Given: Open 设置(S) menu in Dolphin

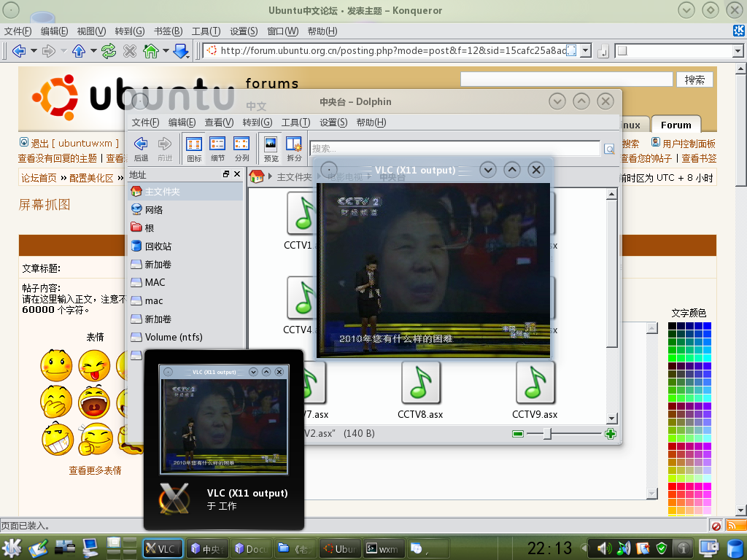Looking at the screenshot, I should (333, 122).
